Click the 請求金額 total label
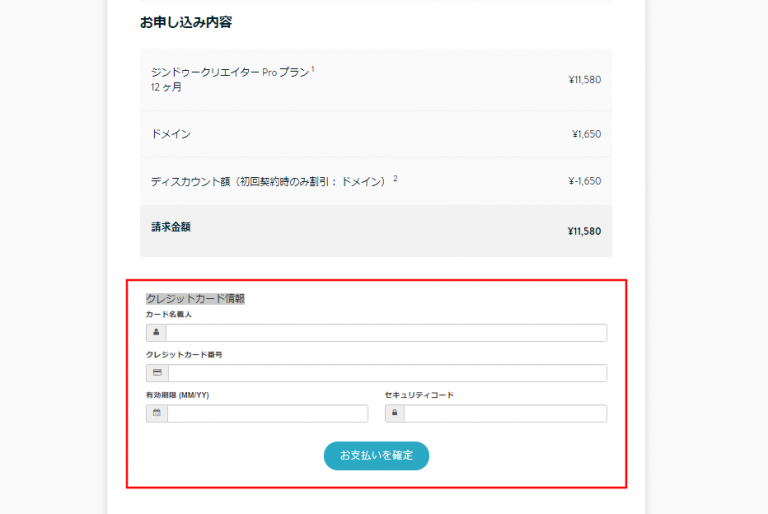Screen dimensions: 768x514 (x=171, y=227)
